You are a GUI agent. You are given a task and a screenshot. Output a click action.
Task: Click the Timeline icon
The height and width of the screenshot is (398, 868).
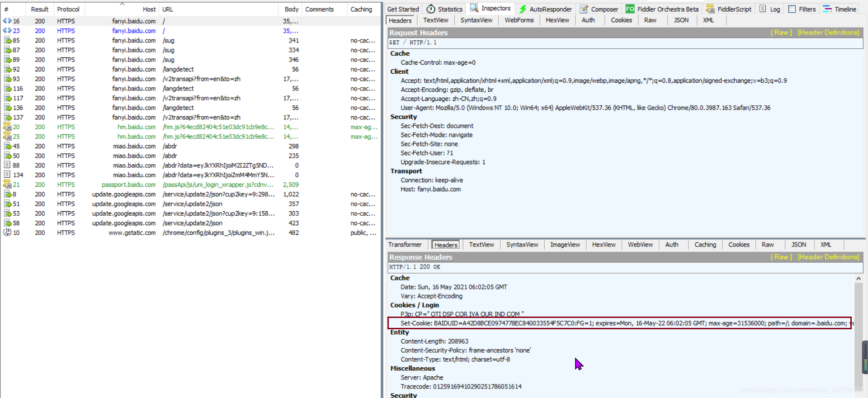827,9
